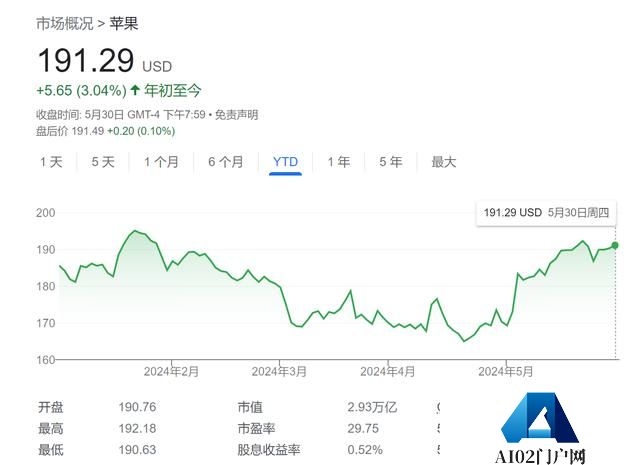This screenshot has width=640, height=465.
Task: Click the 股息收益率 label
Action: (269, 449)
